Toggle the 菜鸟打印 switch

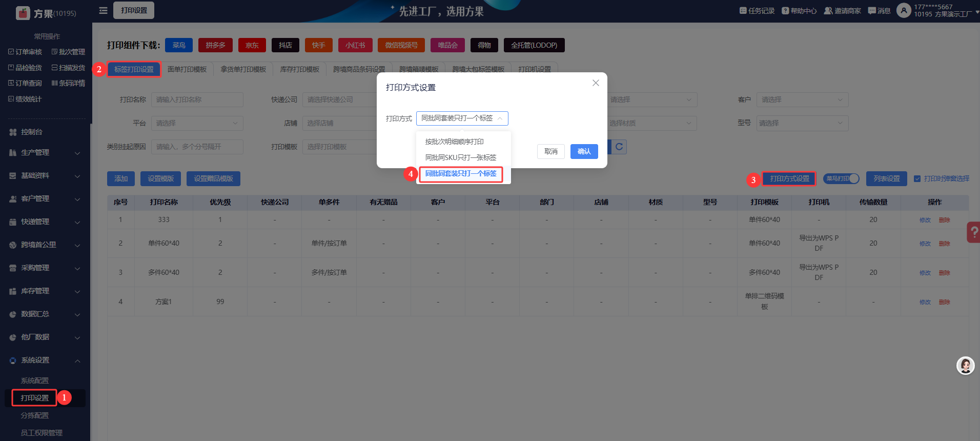click(841, 178)
